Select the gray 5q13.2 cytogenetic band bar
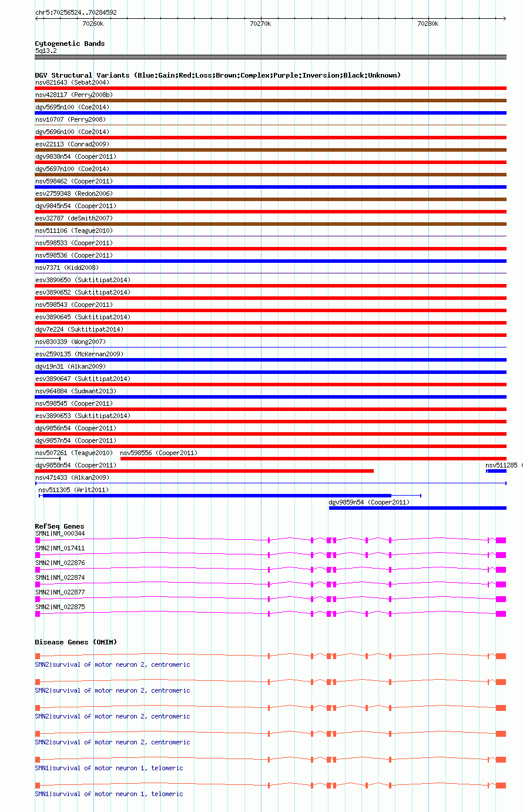This screenshot has height=812, width=523. pos(271,57)
